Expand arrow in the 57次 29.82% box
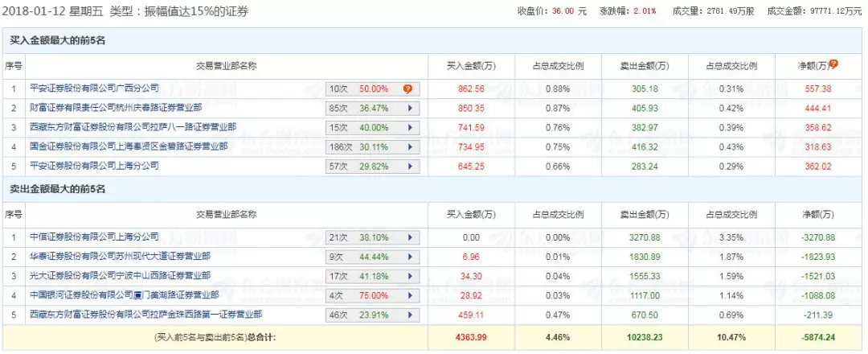 pyautogui.click(x=410, y=167)
